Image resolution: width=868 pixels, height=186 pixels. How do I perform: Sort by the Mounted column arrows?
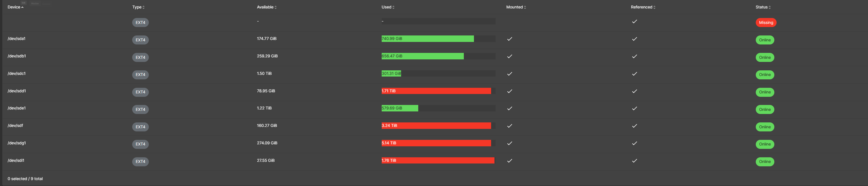coord(525,7)
